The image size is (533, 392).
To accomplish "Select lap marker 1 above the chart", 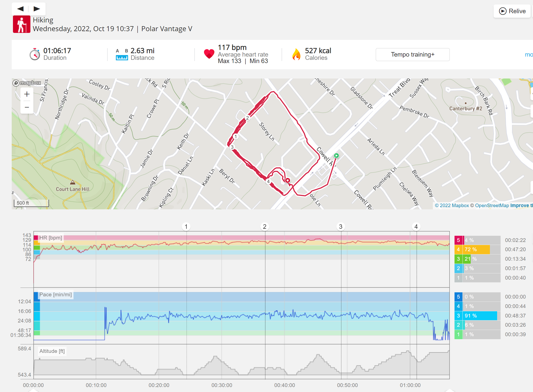I will 186,227.
